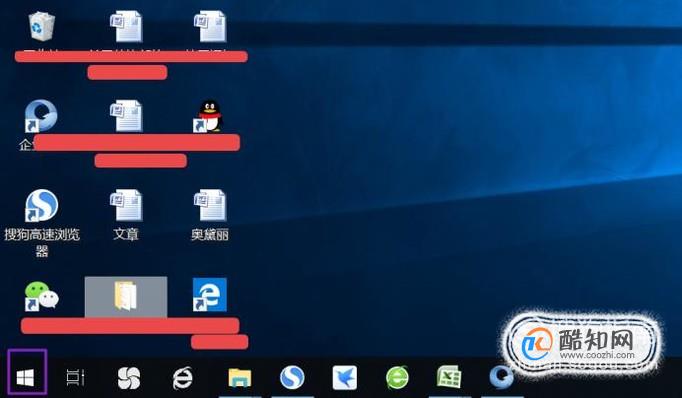Select the 奥黛丽 document icon
Screen dimensions: 682x398
(210, 205)
